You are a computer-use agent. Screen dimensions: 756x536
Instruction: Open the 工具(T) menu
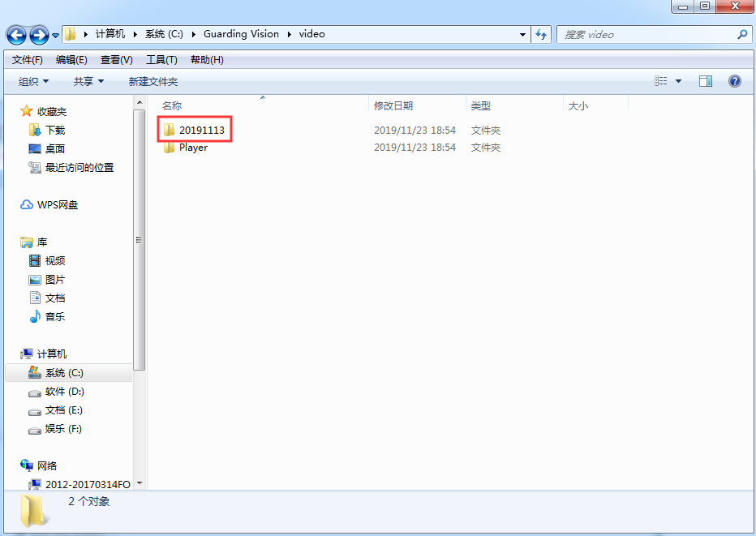click(161, 60)
